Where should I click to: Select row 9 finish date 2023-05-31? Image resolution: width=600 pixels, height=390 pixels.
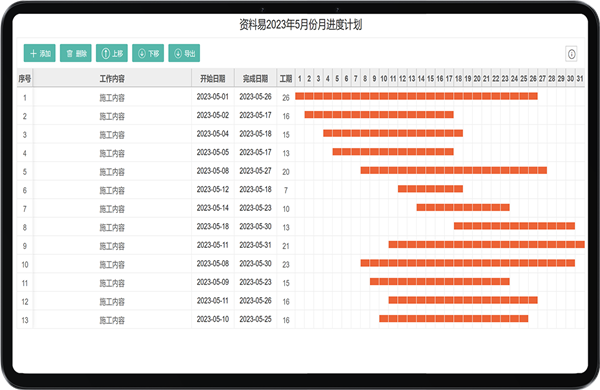point(255,245)
